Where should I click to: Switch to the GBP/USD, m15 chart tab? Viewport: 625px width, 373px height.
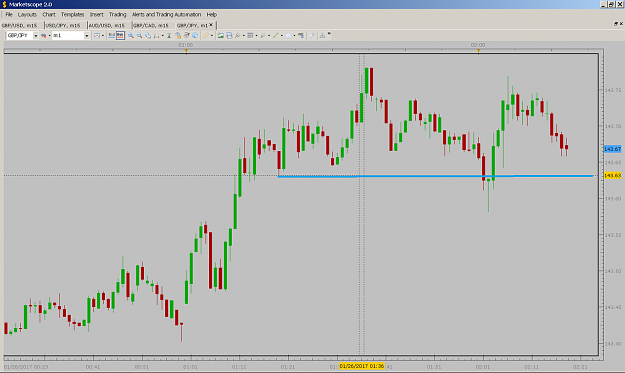tap(20, 25)
